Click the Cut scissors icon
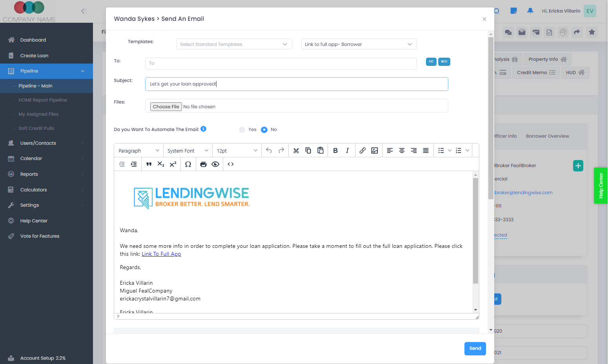The height and width of the screenshot is (364, 608). pos(296,151)
